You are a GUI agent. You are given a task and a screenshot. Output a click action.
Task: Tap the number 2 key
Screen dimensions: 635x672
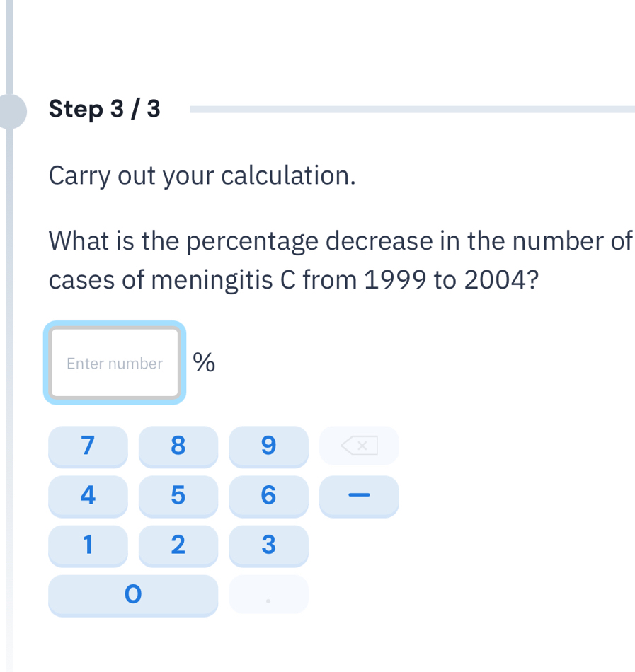pos(178,545)
